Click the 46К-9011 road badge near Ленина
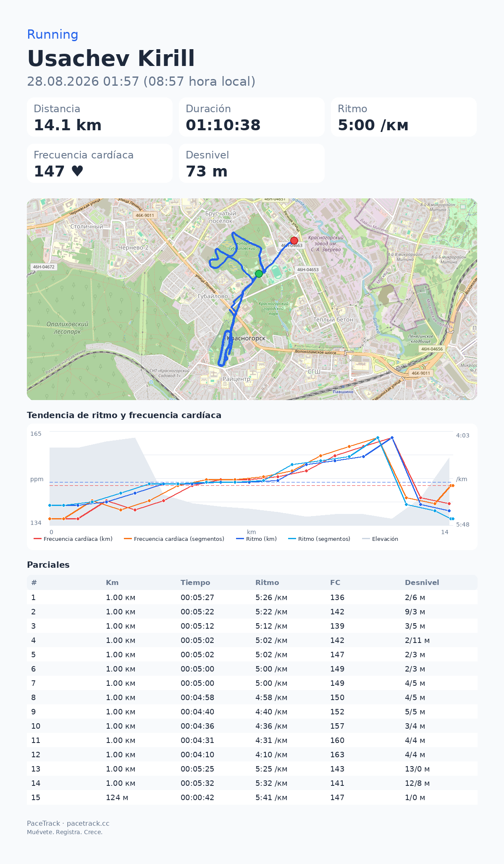This screenshot has width=504, height=864. click(145, 215)
